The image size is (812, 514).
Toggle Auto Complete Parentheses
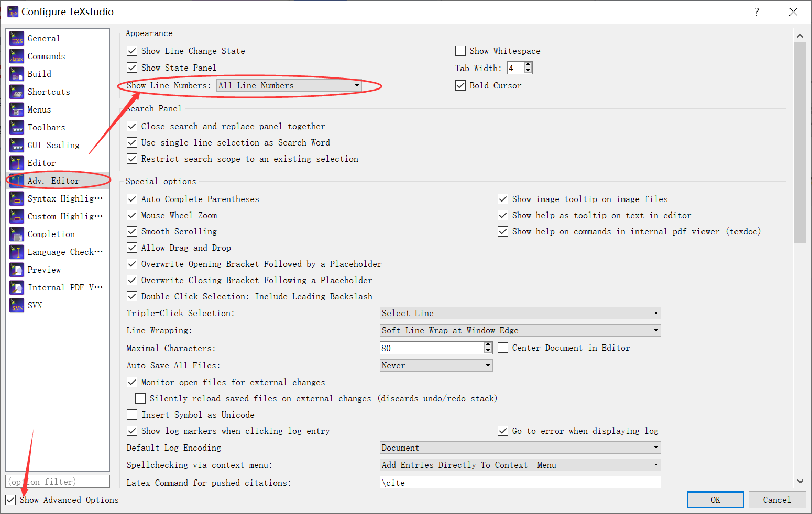[132, 199]
